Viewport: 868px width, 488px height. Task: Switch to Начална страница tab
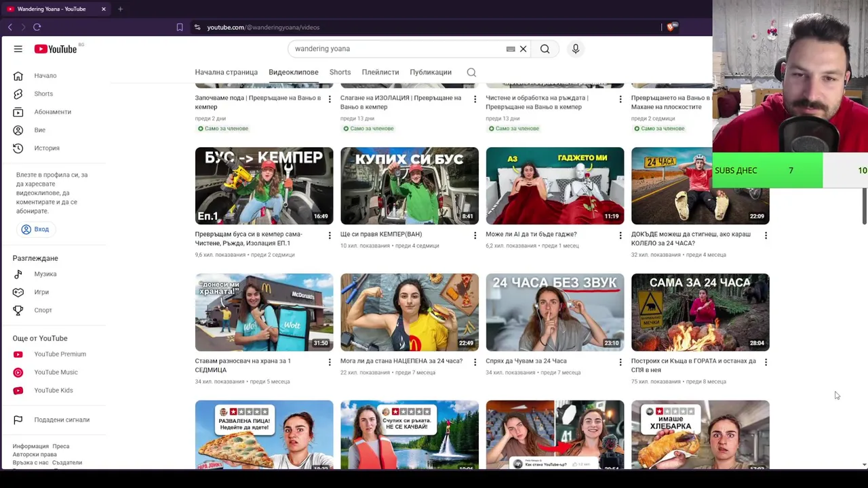[x=226, y=72]
